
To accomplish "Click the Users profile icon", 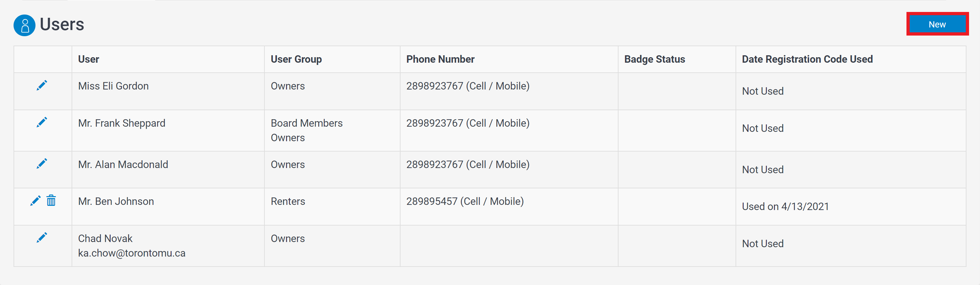I will pyautogui.click(x=25, y=25).
